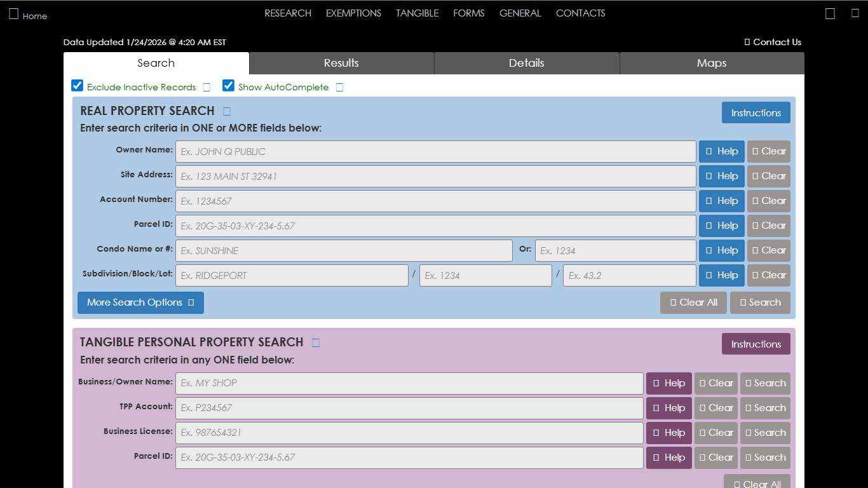The width and height of the screenshot is (868, 488).
Task: Open the Maps tab
Action: click(711, 63)
